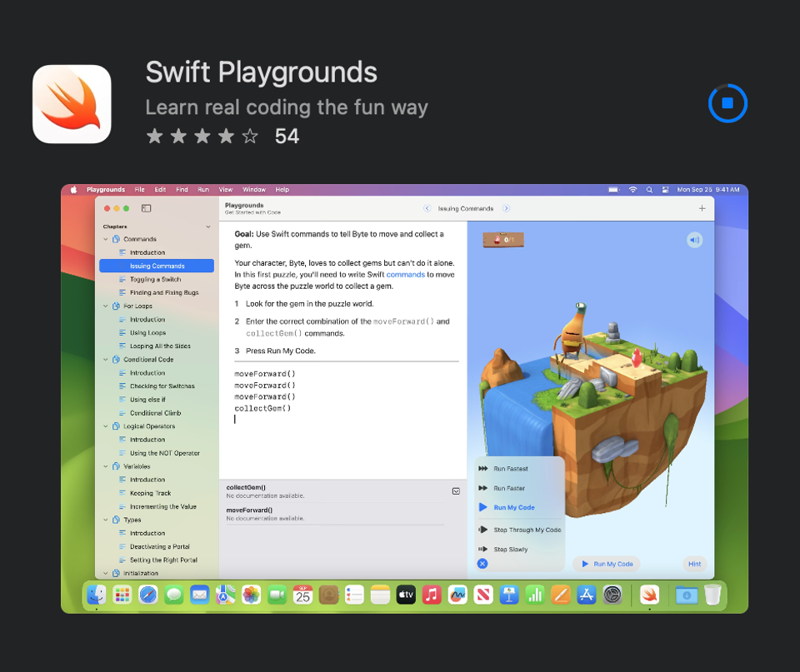The width and height of the screenshot is (800, 672).
Task: Open the Run menu
Action: click(x=203, y=190)
